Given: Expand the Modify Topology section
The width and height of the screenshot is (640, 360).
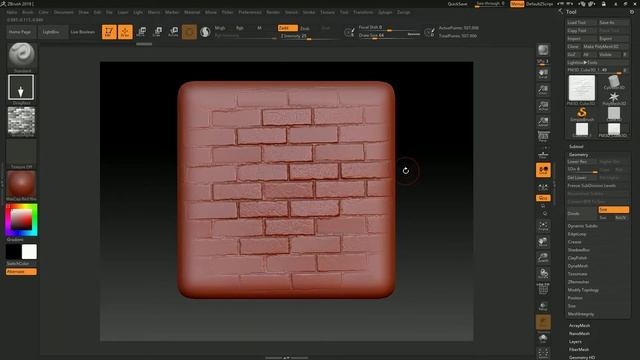Looking at the screenshot, I should (583, 290).
